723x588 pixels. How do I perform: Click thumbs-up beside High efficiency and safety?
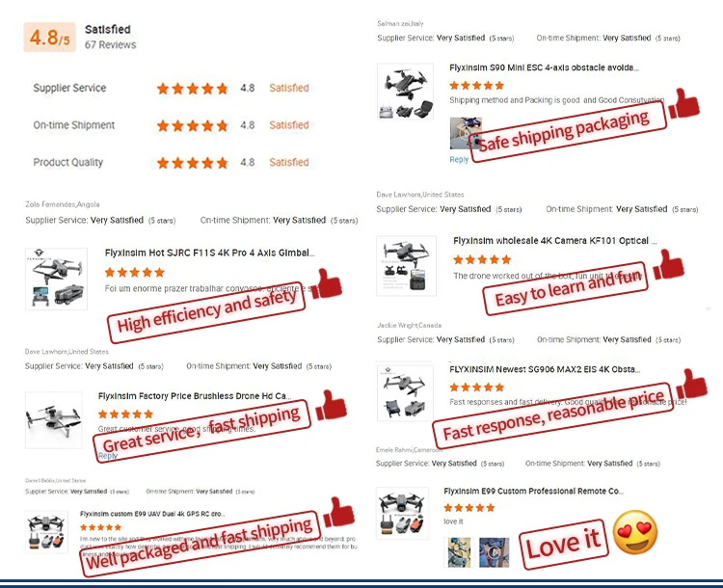click(327, 282)
